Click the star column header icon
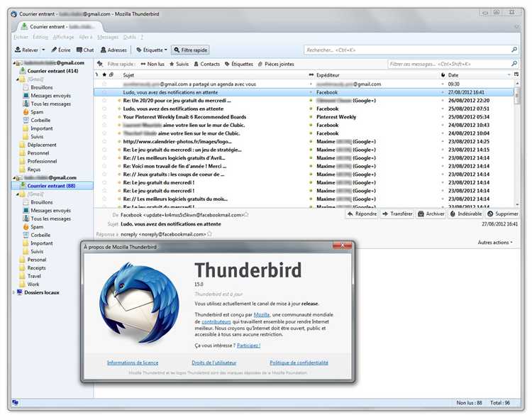532x420 pixels. (x=104, y=74)
